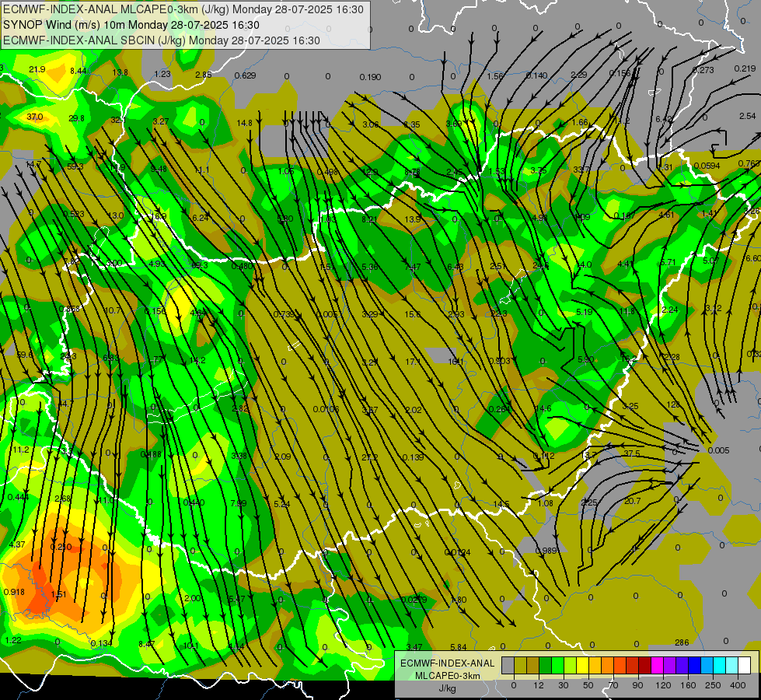
Task: Click the map value '29.8'
Action: (x=76, y=118)
